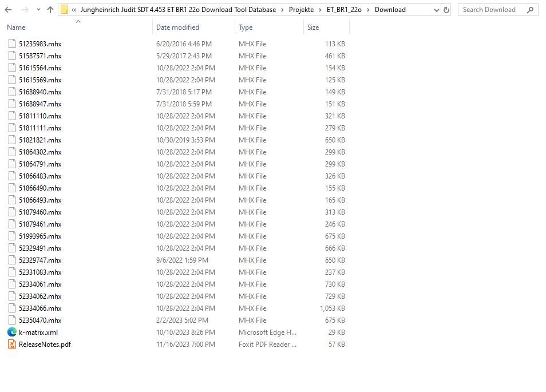
Task: Select the 51688940.mhx file icon
Action: pyautogui.click(x=12, y=92)
